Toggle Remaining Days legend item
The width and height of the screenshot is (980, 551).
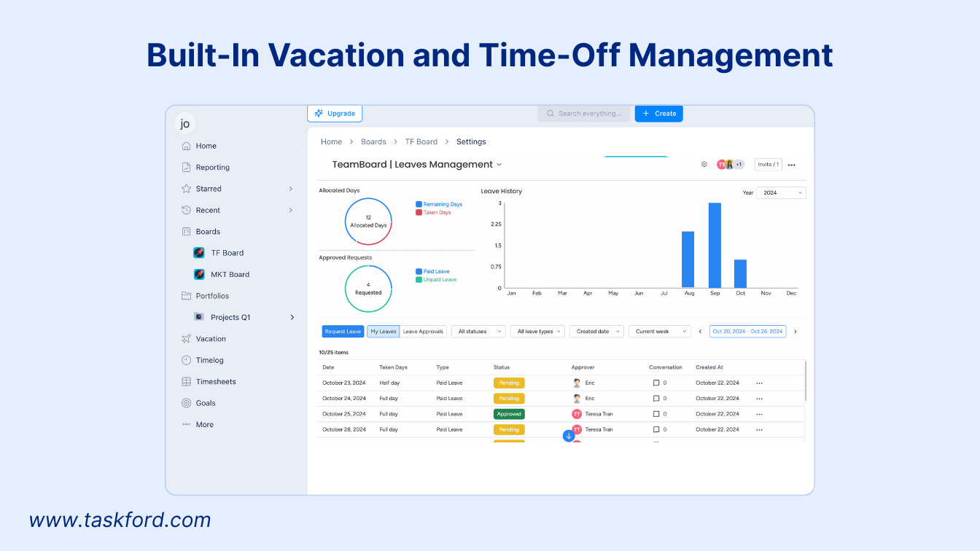click(x=439, y=204)
